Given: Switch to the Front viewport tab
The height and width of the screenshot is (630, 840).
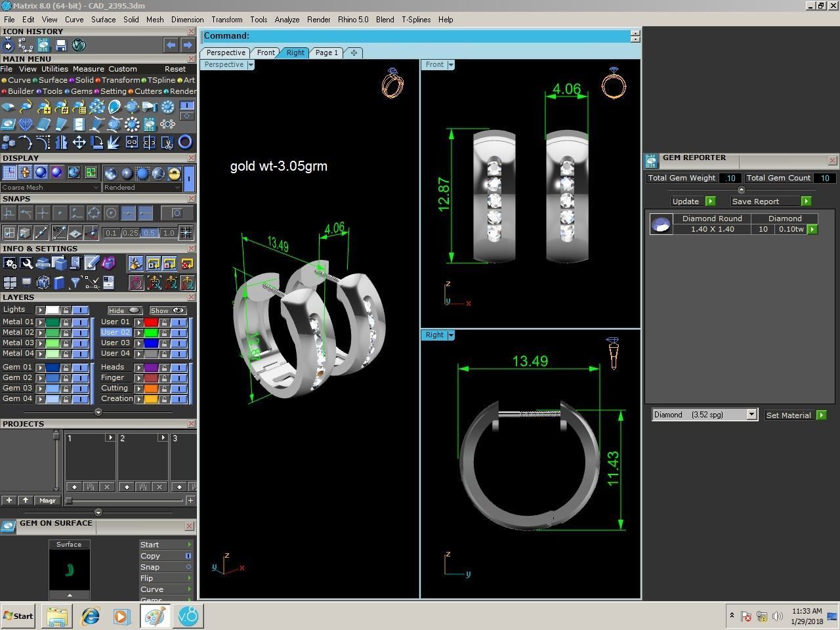Looking at the screenshot, I should [x=266, y=52].
